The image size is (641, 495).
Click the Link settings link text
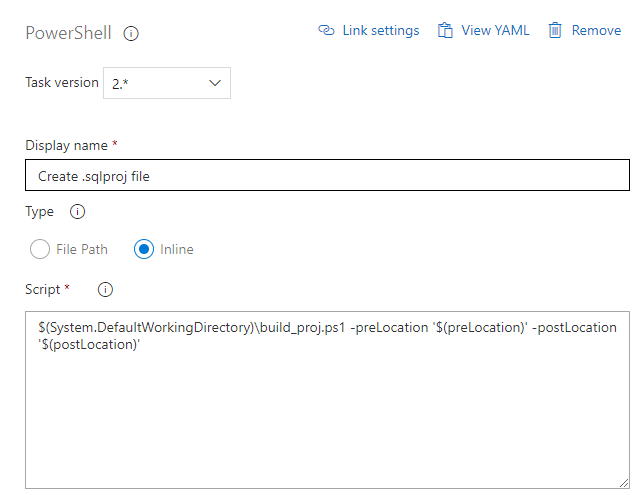[381, 31]
